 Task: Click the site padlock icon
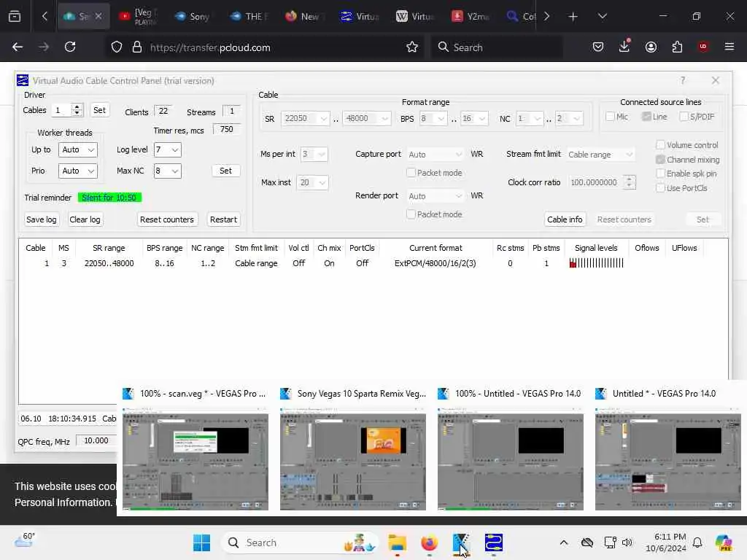click(137, 47)
